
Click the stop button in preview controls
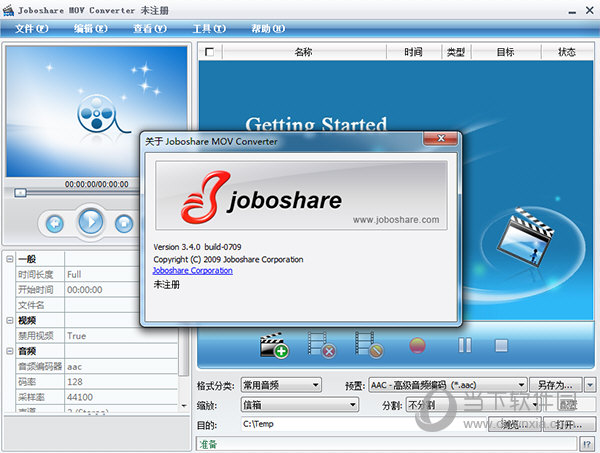124,223
